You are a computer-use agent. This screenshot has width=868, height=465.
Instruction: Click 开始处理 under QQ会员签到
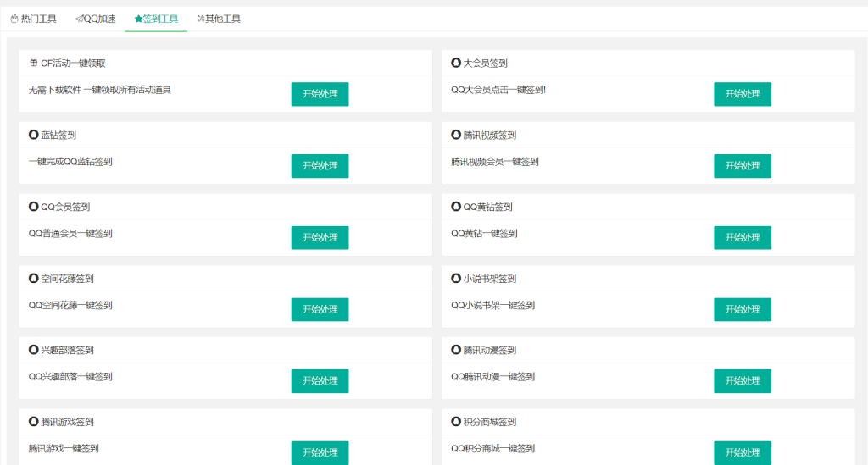(320, 238)
